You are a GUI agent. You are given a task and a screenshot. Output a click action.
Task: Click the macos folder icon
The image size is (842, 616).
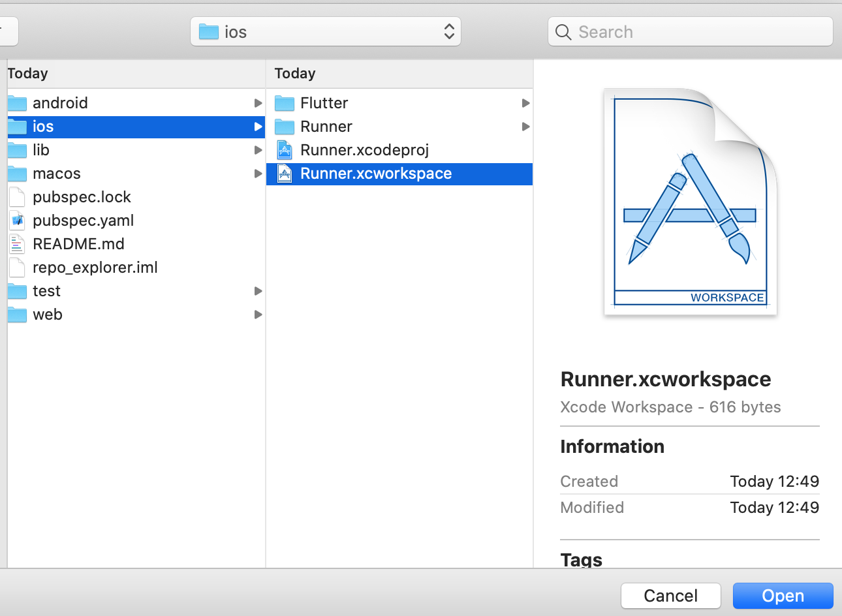tap(17, 174)
